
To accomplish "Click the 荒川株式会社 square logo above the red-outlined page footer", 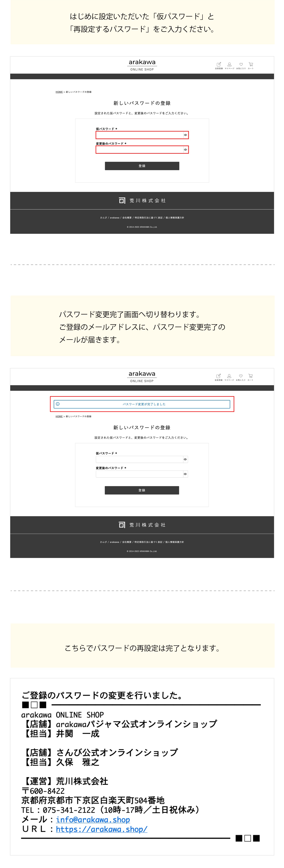I will tap(122, 200).
